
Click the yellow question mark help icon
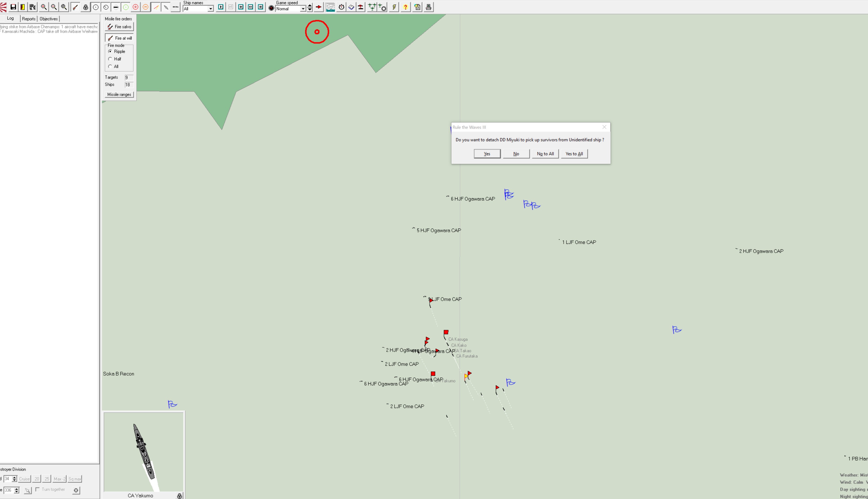coord(405,7)
